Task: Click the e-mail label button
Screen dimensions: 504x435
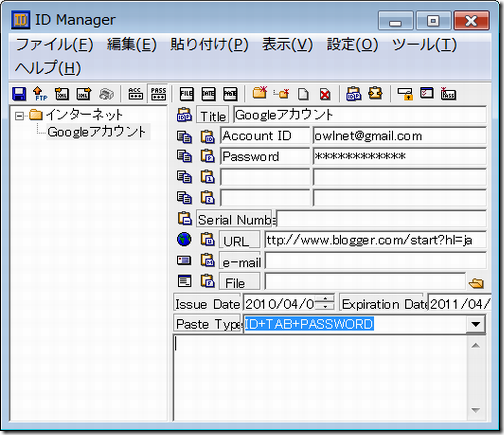Action: [x=240, y=261]
